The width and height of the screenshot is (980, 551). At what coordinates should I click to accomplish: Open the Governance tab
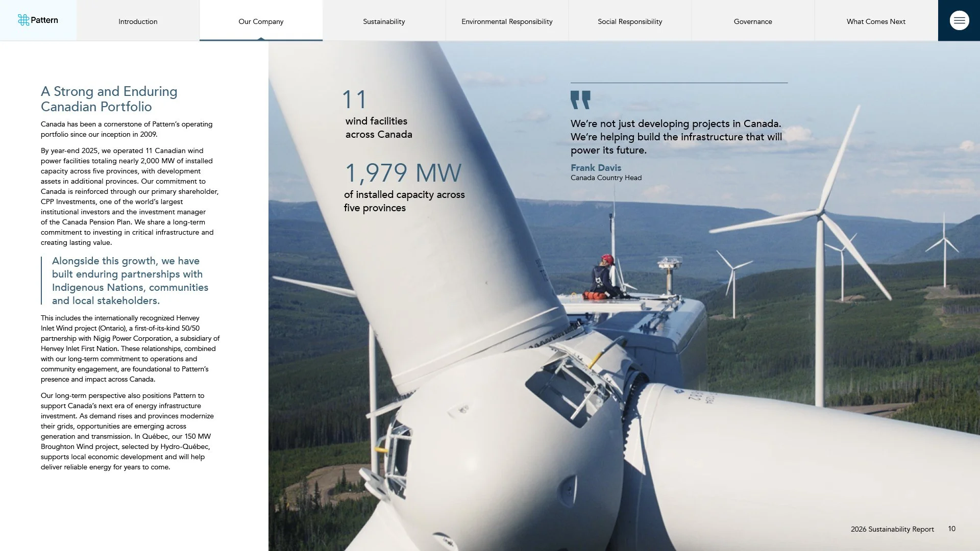coord(753,21)
